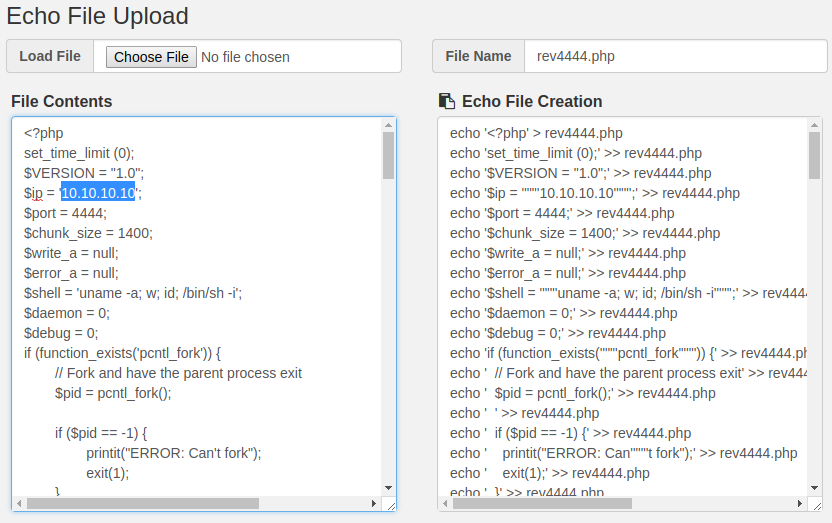Image resolution: width=832 pixels, height=523 pixels.
Task: Click the 'exit(1);' line in File Contents
Action: (x=108, y=473)
